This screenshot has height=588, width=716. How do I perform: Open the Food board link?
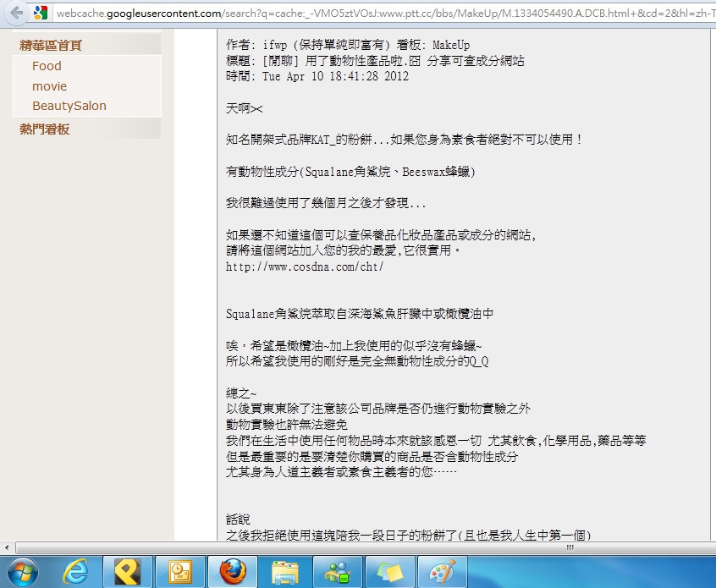pyautogui.click(x=47, y=66)
